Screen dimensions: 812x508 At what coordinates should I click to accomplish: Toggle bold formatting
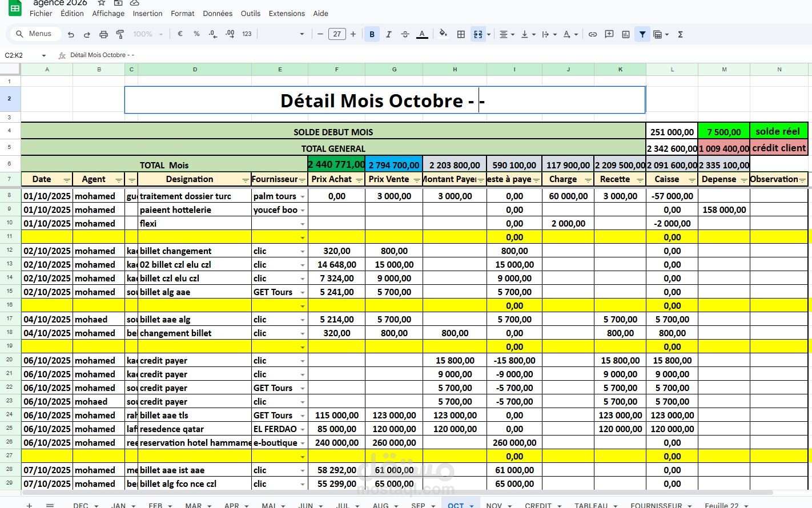[x=372, y=34]
